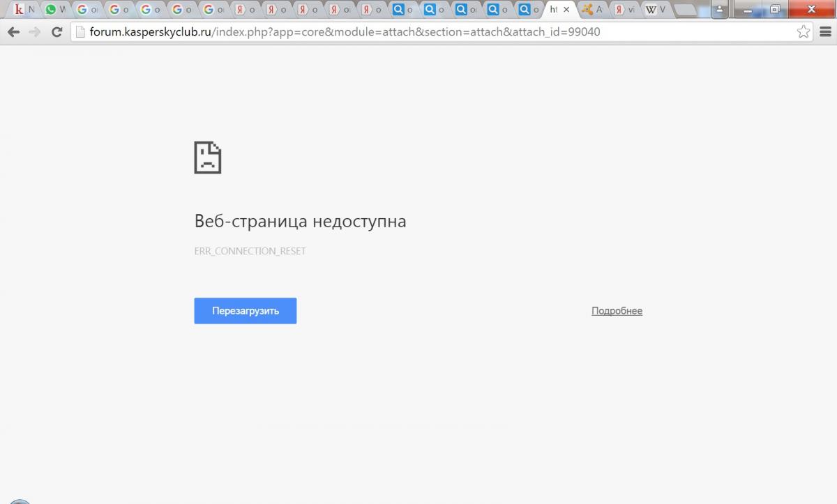The image size is (837, 504).
Task: Click the 'Веб-страница недоступна' heading
Action: (300, 222)
